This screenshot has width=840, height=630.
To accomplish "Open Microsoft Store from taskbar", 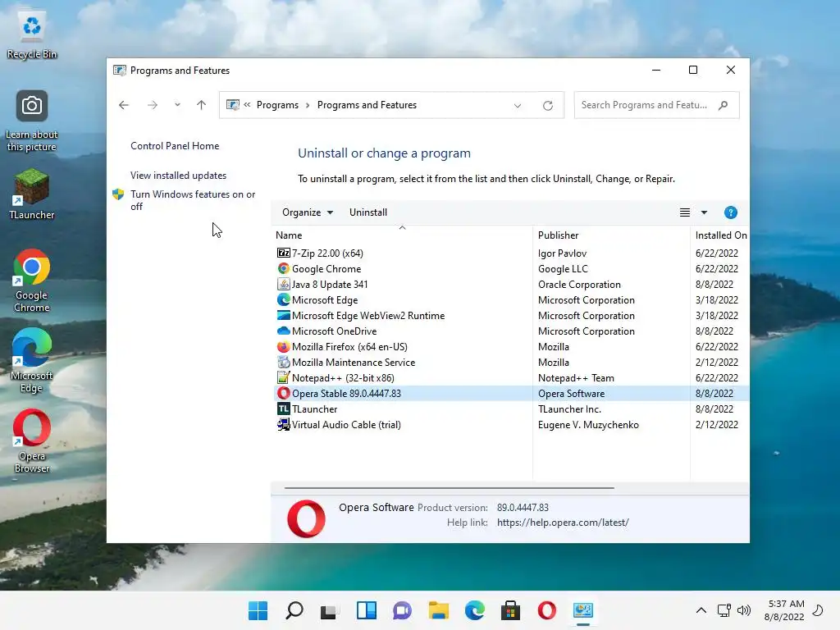I will 510,610.
